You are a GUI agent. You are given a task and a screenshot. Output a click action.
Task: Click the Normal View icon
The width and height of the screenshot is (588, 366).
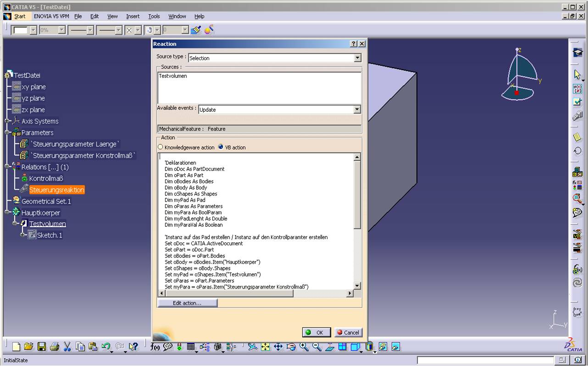(x=329, y=347)
